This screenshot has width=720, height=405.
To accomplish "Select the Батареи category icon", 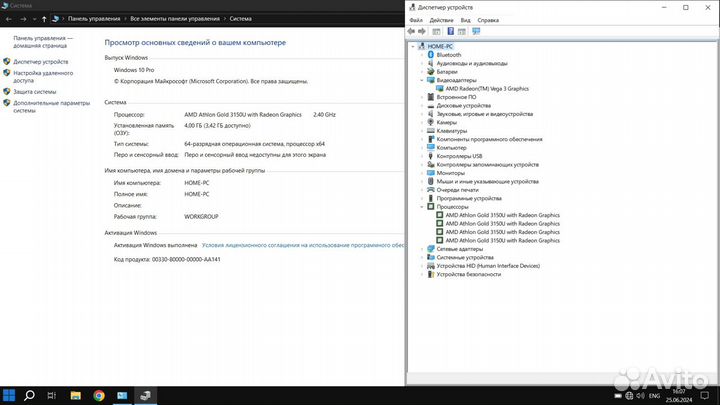I will coord(431,72).
